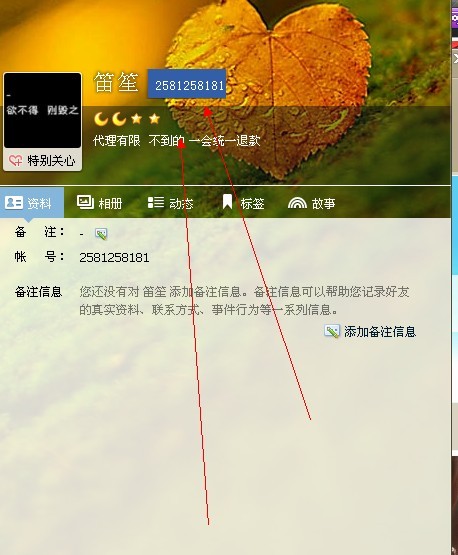Click the first moon level icon
458x555 pixels.
point(101,119)
